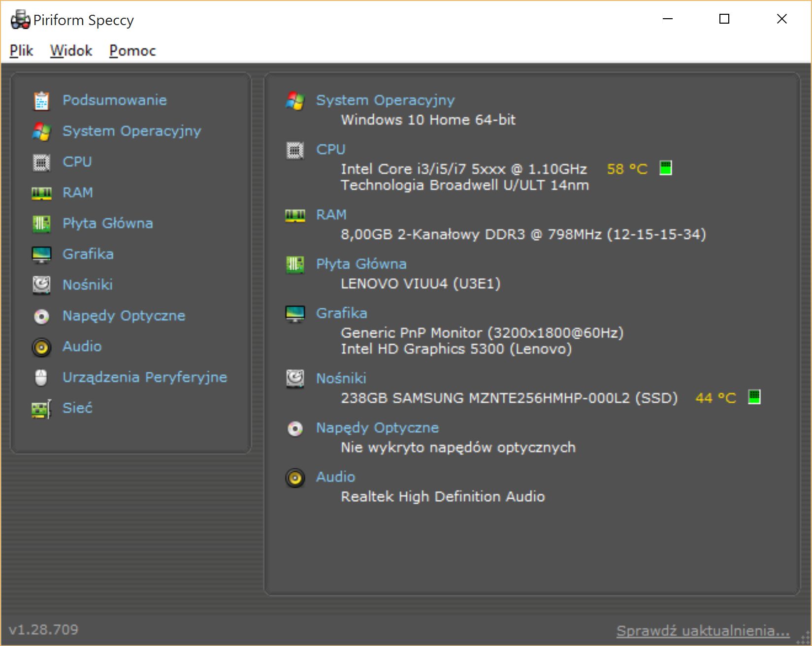
Task: Click Napędy Optyczne heading link in summary
Action: pos(377,427)
